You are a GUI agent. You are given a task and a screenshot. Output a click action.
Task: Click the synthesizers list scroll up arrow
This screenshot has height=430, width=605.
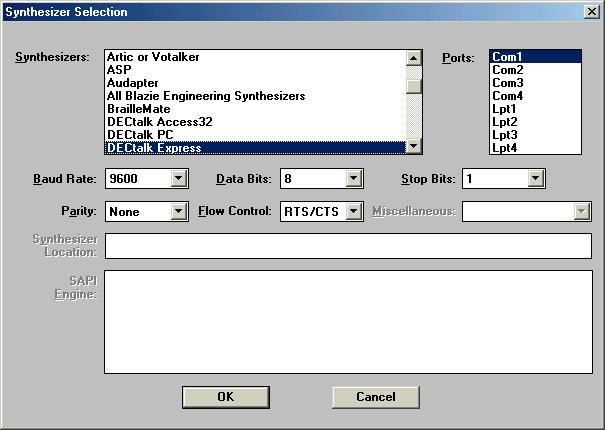point(414,58)
